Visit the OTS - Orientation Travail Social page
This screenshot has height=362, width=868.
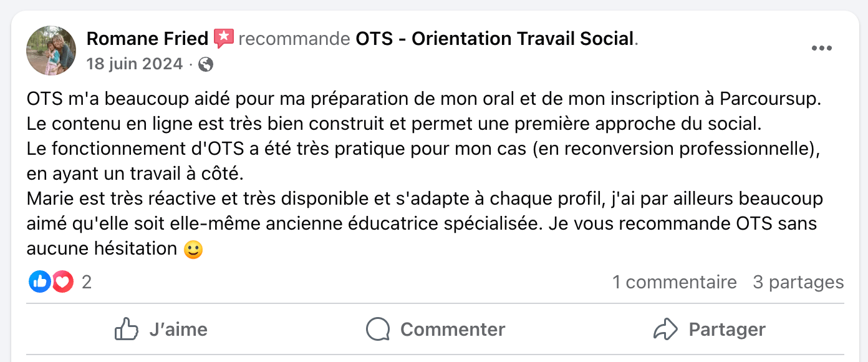click(494, 39)
